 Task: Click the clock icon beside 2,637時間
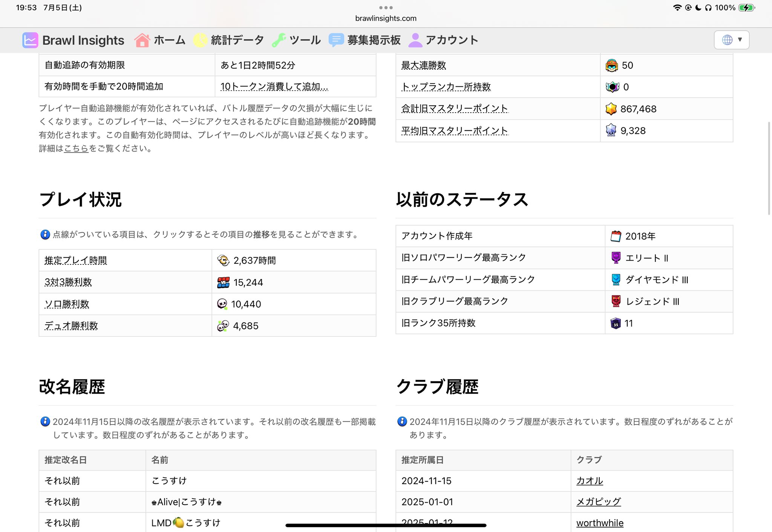tap(223, 260)
